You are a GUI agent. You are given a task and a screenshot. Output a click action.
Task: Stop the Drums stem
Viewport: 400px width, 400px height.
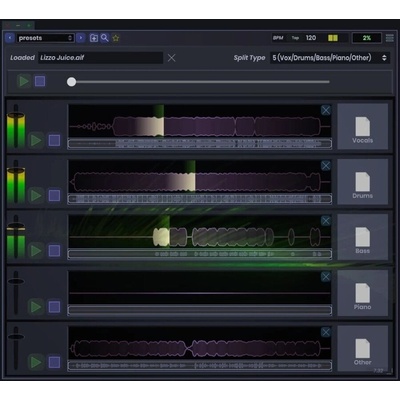54,195
